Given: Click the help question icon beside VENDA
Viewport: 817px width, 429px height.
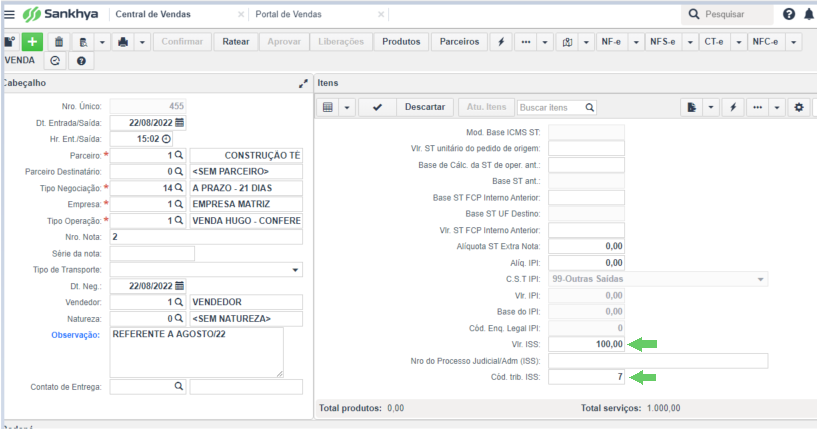Looking at the screenshot, I should tap(81, 61).
